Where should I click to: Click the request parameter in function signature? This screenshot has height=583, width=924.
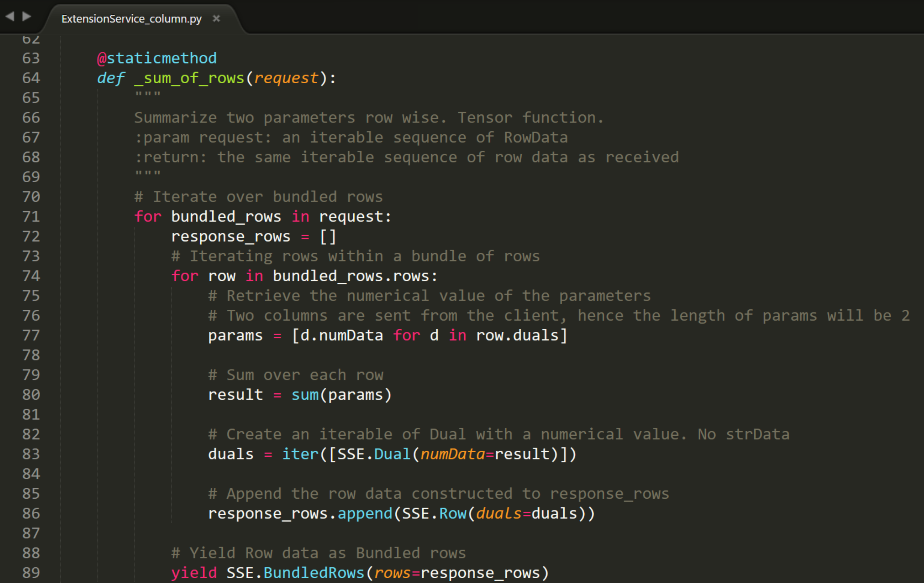coord(286,79)
